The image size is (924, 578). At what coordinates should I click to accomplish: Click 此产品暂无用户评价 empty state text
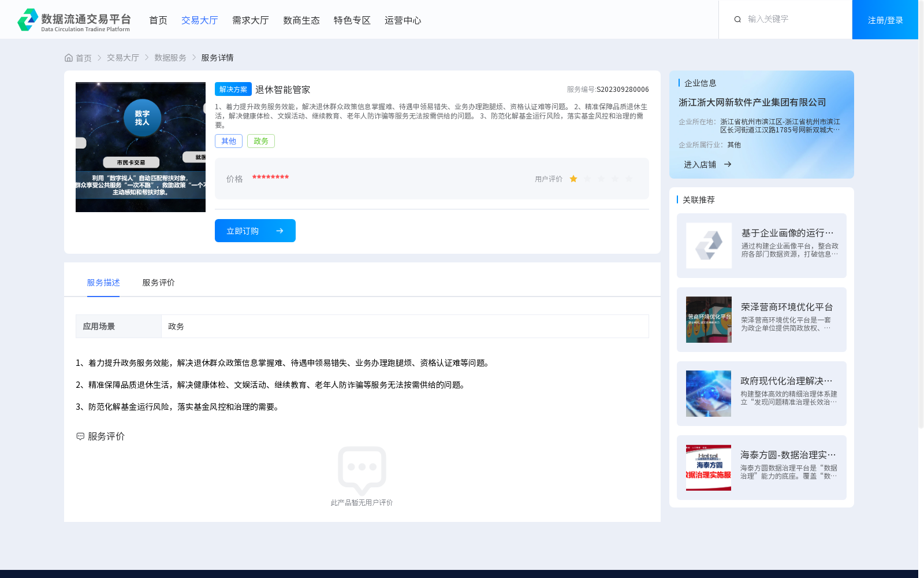point(362,503)
